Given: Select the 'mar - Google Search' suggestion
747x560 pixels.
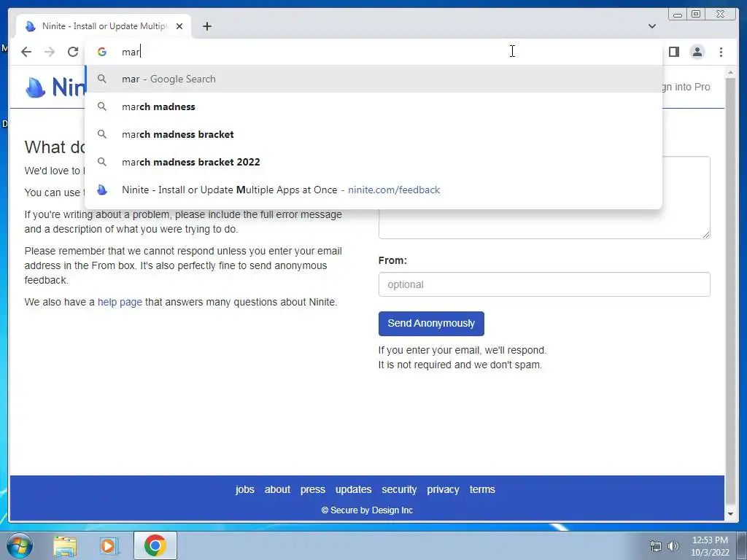Looking at the screenshot, I should [373, 79].
